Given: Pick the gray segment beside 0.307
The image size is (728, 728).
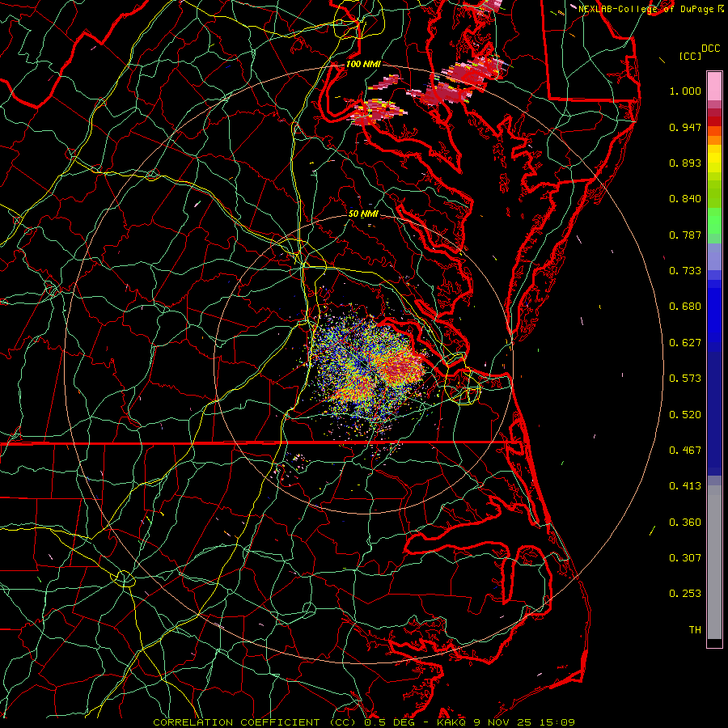Looking at the screenshot, I should click(714, 562).
